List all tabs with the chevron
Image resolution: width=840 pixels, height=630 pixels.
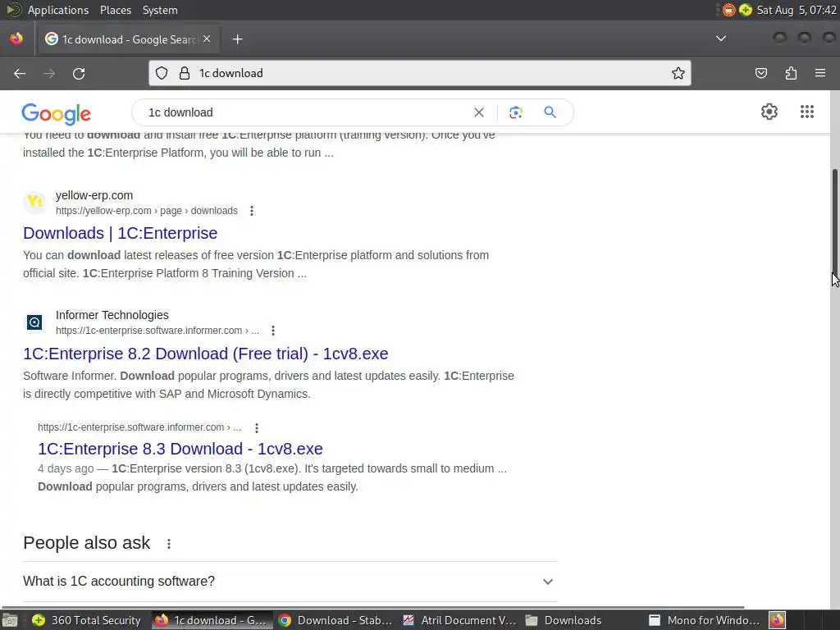721,39
